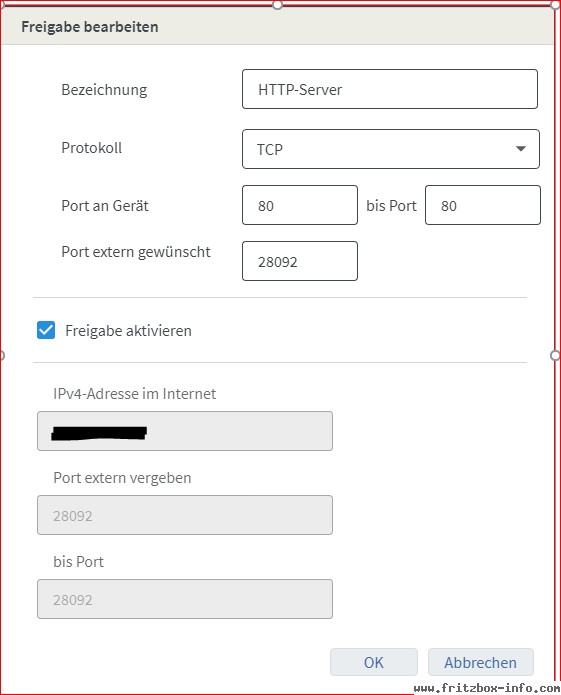Image resolution: width=561 pixels, height=695 pixels.
Task: Click the Port extern gewünscht label
Action: point(136,252)
